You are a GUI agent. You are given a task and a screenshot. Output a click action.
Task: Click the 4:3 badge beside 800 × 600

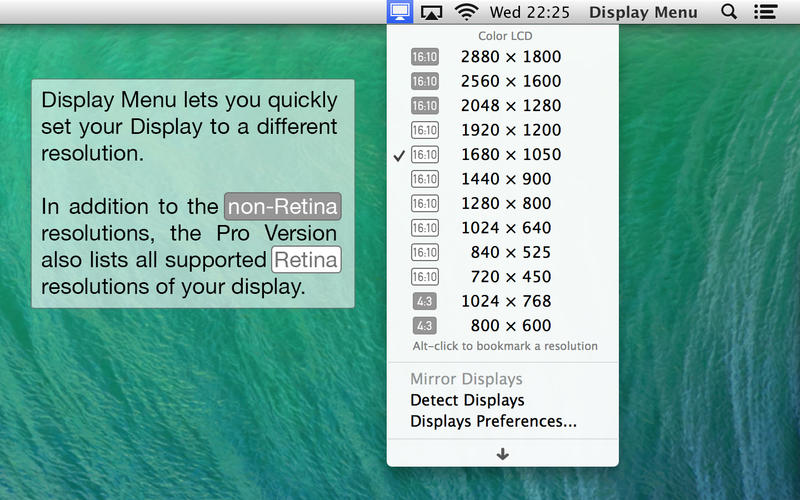[x=425, y=326]
